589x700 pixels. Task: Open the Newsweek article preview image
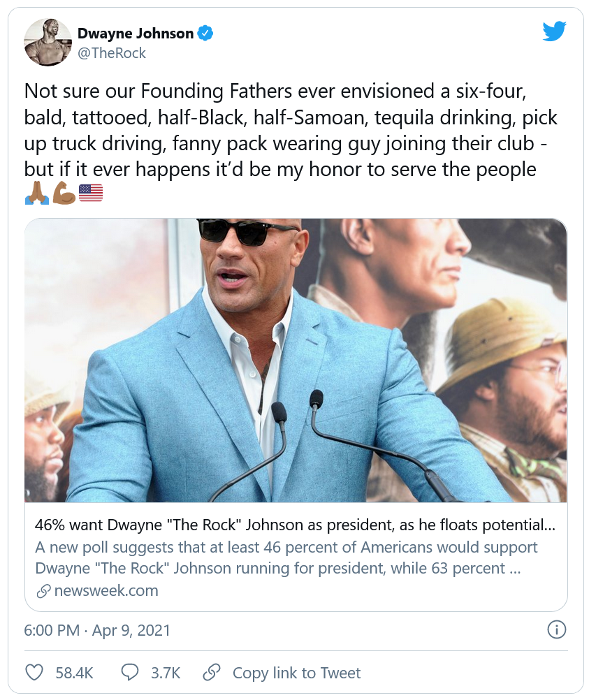pos(296,360)
